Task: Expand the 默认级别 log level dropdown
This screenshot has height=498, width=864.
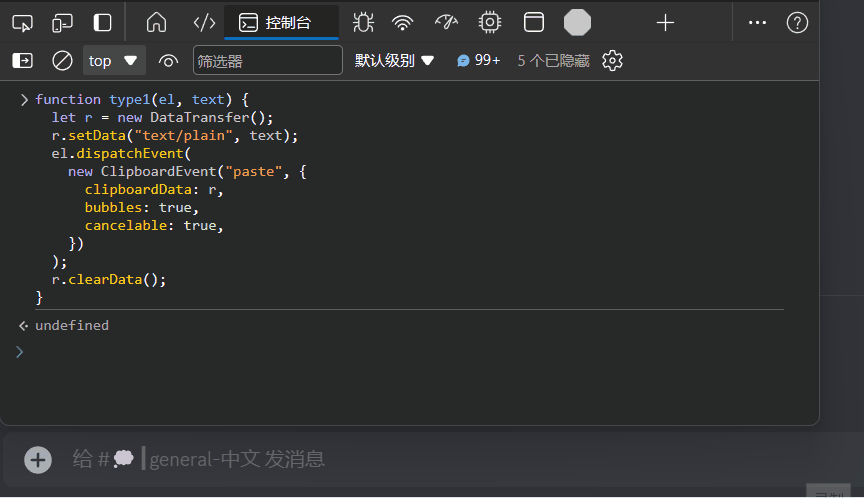Action: pyautogui.click(x=395, y=61)
